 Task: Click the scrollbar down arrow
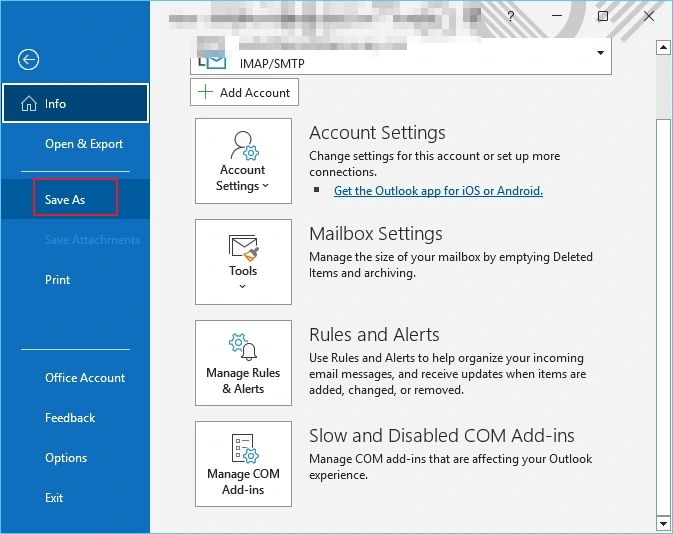(x=663, y=523)
